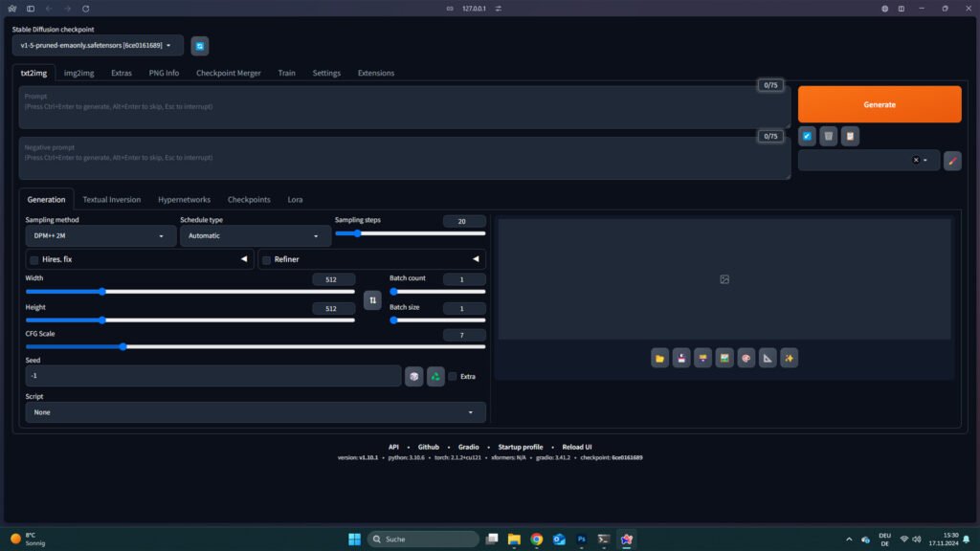Image resolution: width=980 pixels, height=551 pixels.
Task: Open the Lora tab
Action: pyautogui.click(x=295, y=200)
